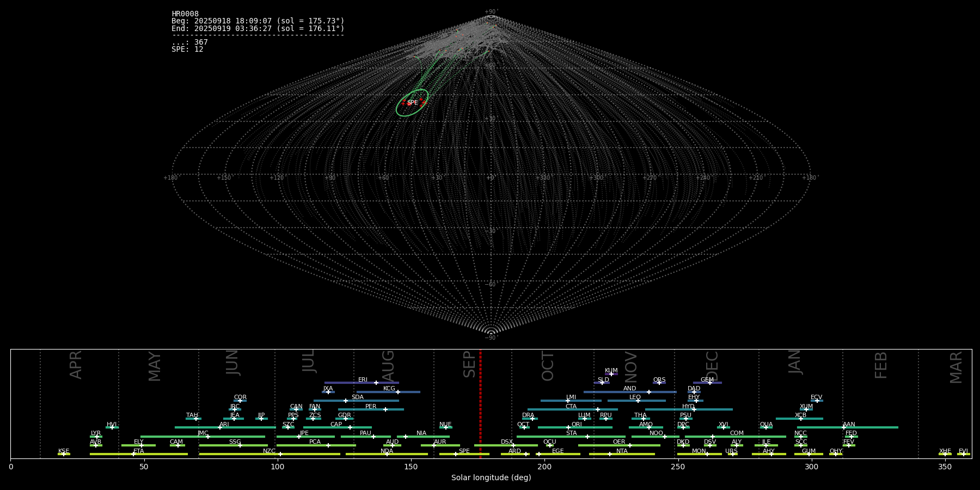The height and width of the screenshot is (490, 980).
Task: Click the SDA shower label in timeline
Action: point(357,397)
